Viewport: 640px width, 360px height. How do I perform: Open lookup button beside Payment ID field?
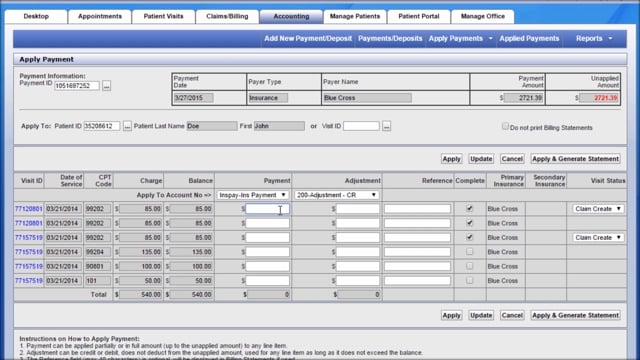tap(107, 86)
